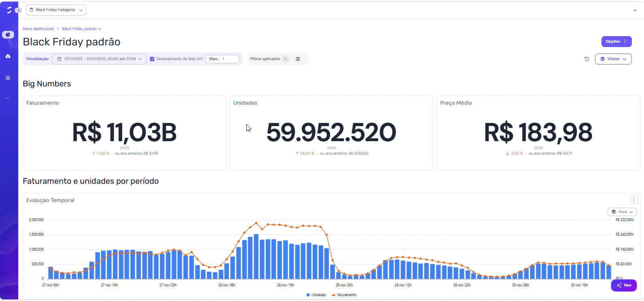
Task: Open the filter sliders icon
Action: (298, 59)
